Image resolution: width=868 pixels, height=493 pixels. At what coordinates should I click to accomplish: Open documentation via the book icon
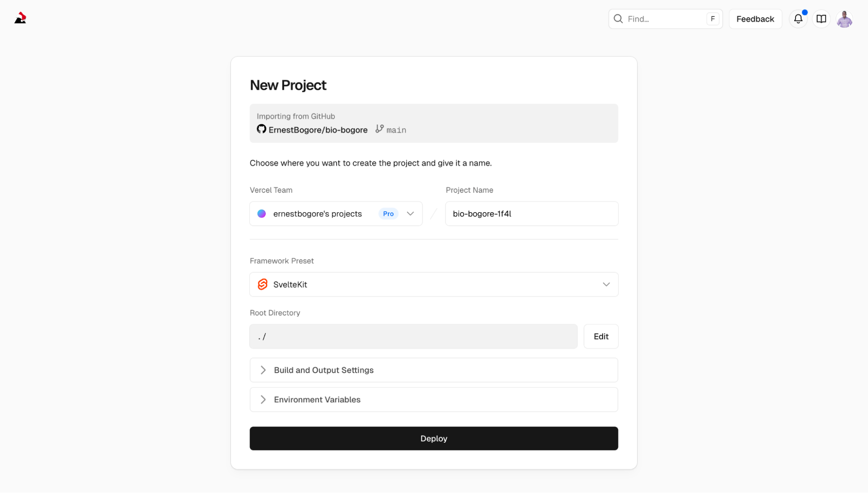click(x=821, y=19)
